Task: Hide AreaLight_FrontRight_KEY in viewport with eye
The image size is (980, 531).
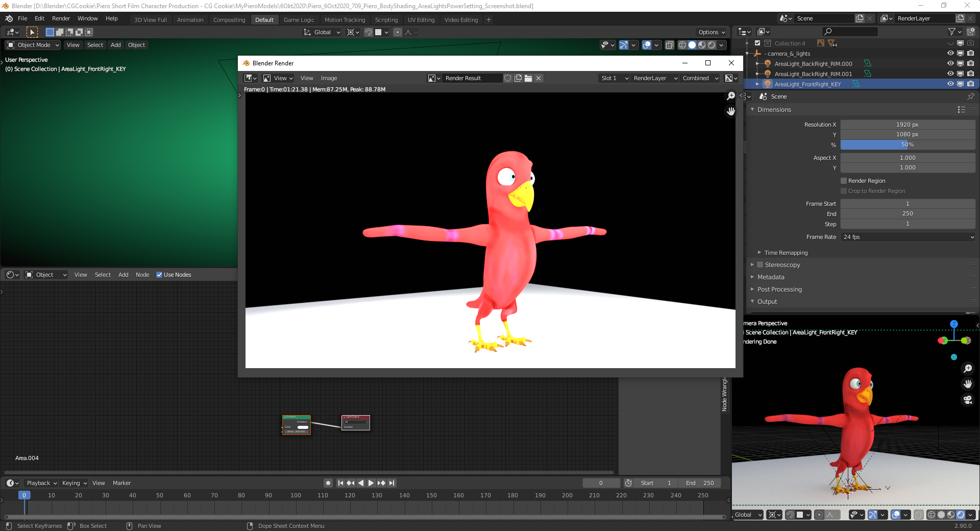Action: 950,84
